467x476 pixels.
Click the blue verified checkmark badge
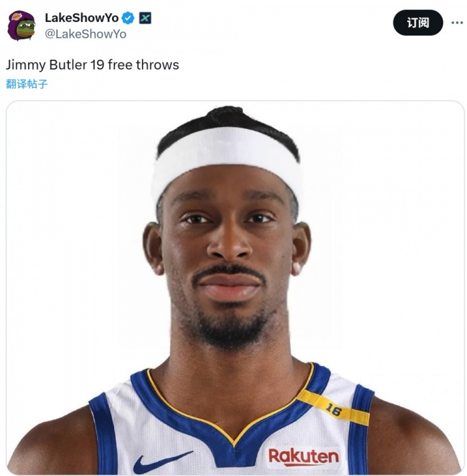point(128,18)
